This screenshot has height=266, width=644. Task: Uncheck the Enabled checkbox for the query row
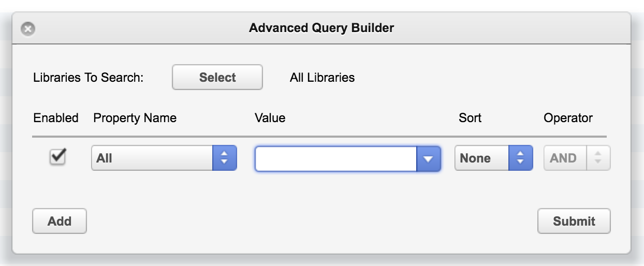57,157
